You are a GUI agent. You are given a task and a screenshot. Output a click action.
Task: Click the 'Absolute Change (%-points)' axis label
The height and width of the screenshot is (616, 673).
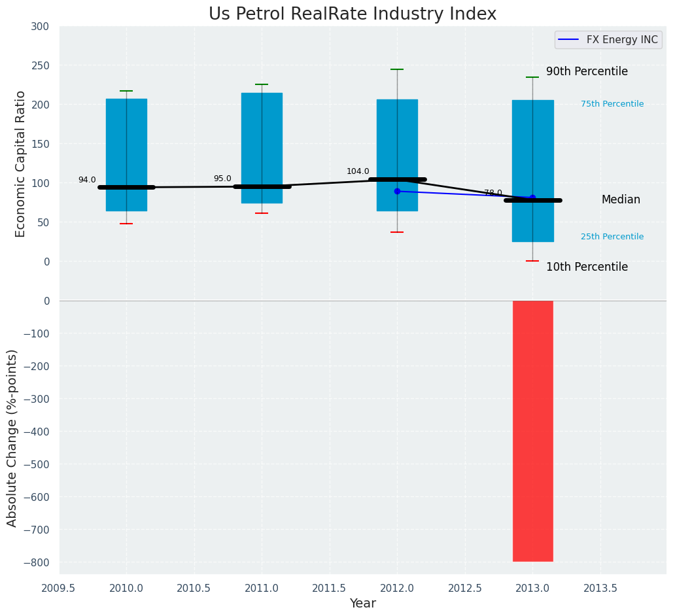pyautogui.click(x=12, y=437)
